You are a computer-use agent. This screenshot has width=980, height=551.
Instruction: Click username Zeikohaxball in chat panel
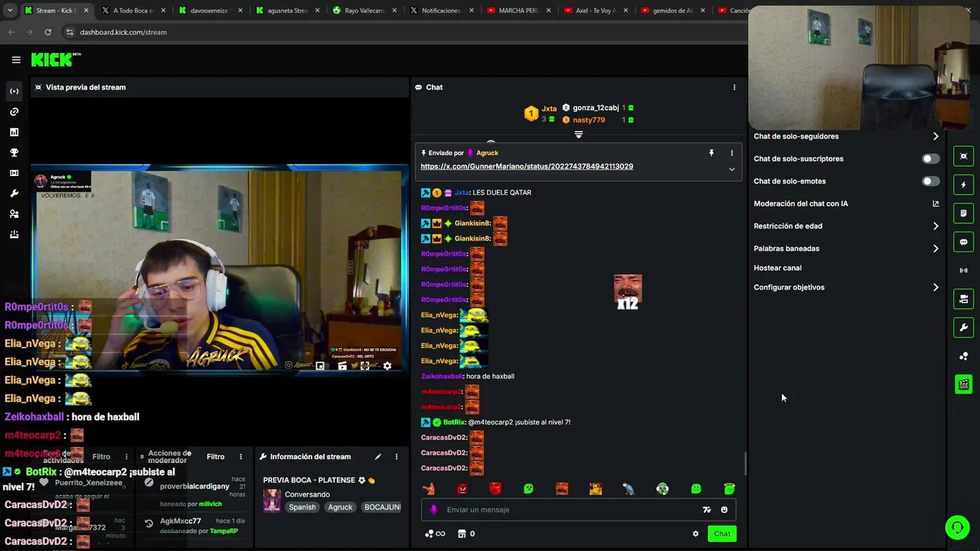click(x=442, y=377)
